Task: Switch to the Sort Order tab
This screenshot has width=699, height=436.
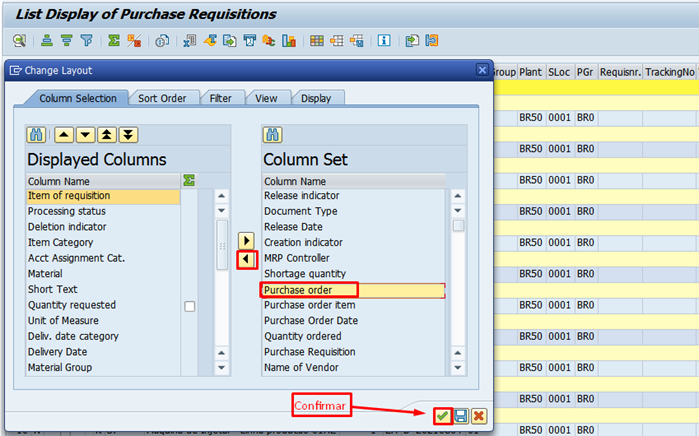Action: 162,98
